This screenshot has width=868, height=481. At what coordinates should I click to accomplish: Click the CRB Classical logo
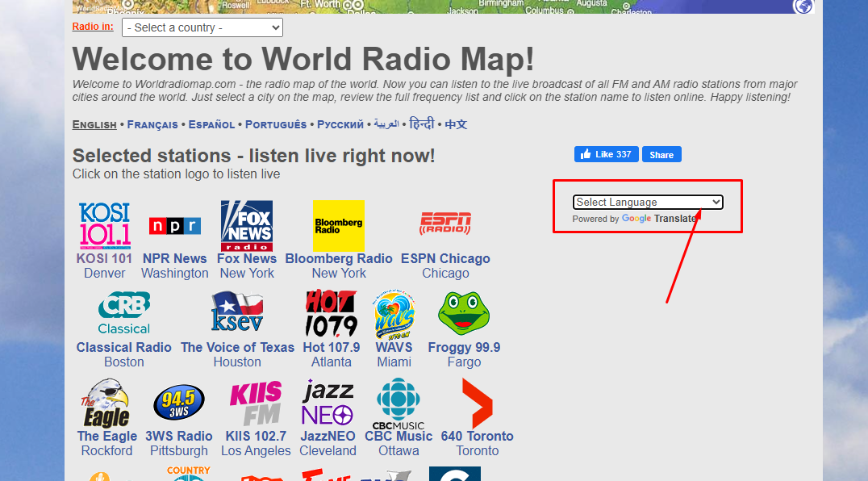pos(124,313)
